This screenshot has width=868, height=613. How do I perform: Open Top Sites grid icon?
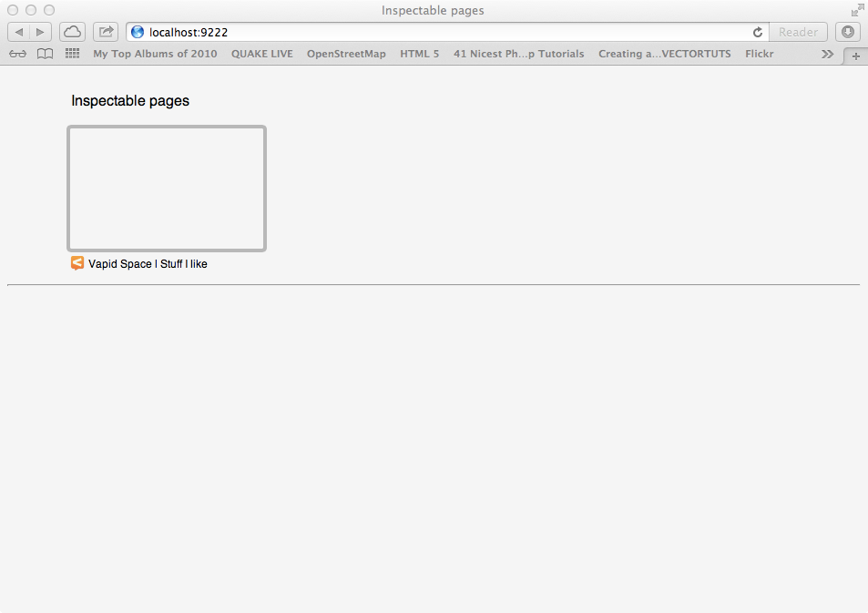pyautogui.click(x=72, y=54)
